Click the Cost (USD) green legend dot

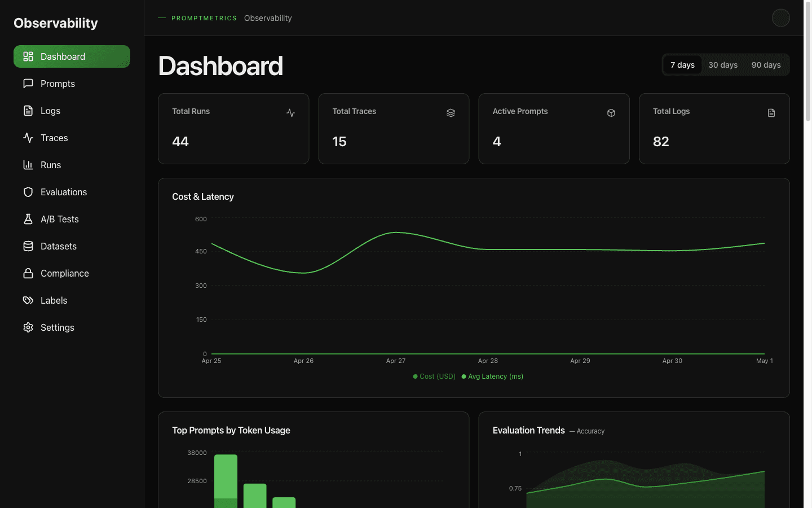[416, 376]
